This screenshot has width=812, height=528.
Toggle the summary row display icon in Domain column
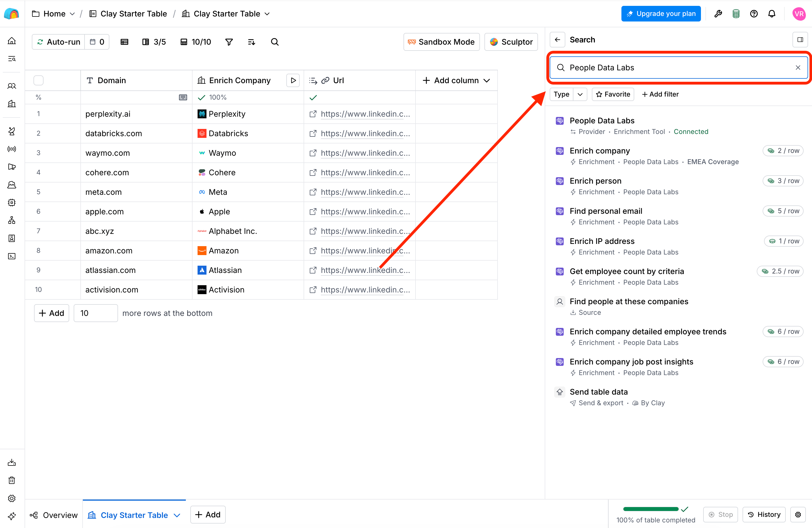pyautogui.click(x=183, y=98)
